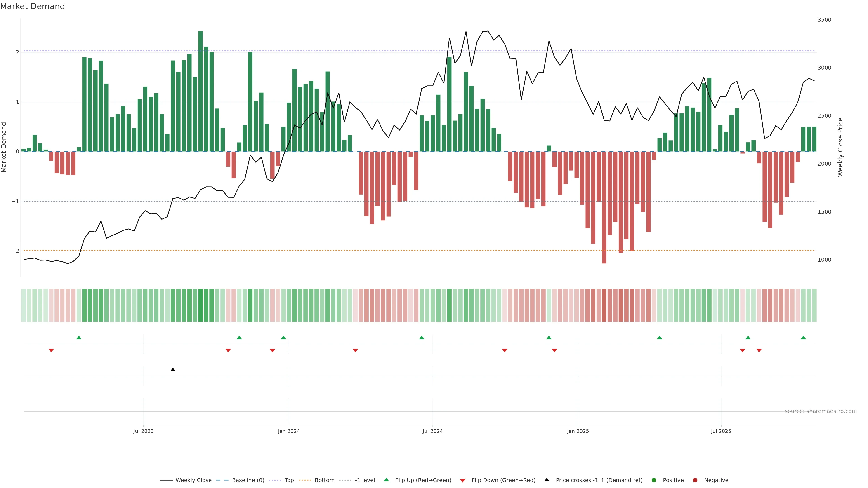This screenshot has height=488, width=868.
Task: Click the Market Demand chart title
Action: coord(32,6)
